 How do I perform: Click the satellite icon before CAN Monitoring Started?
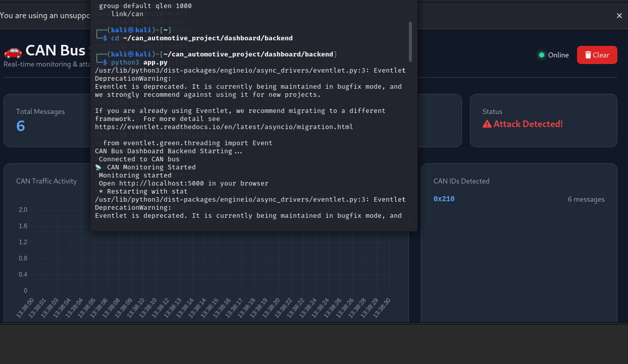point(98,167)
